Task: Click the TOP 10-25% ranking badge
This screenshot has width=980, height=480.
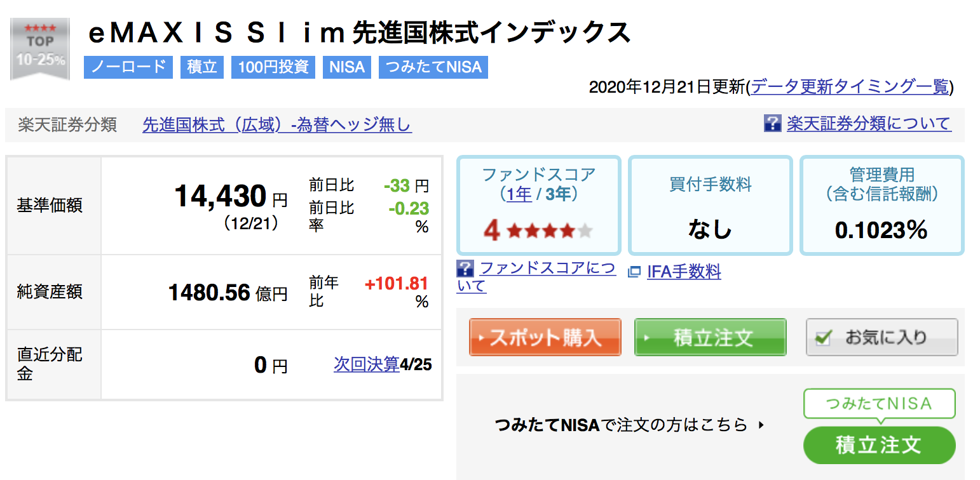Action: click(x=40, y=49)
